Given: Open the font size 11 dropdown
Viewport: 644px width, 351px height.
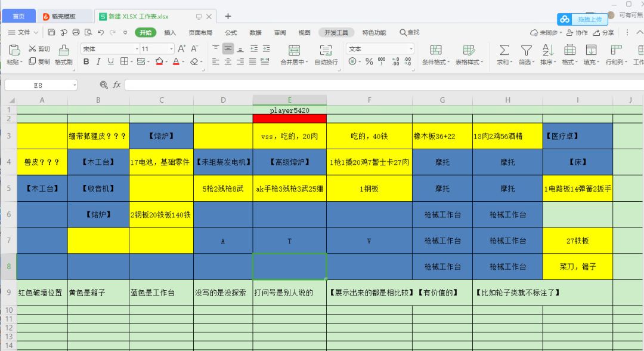Looking at the screenshot, I should [x=171, y=49].
